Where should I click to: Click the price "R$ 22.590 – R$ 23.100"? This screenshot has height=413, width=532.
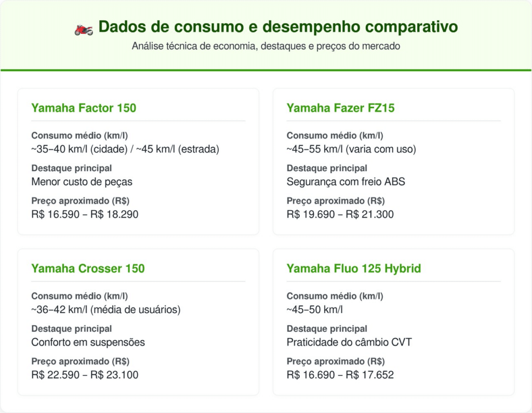(85, 375)
